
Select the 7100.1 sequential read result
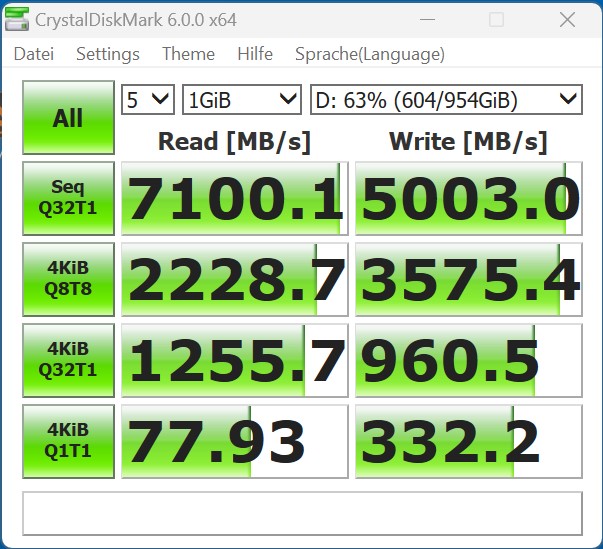pos(235,198)
